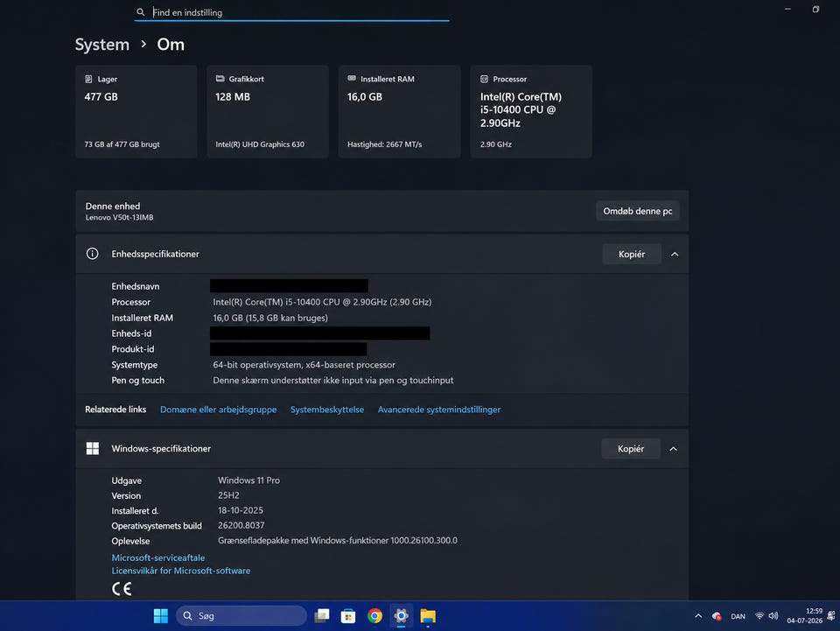Show hidden system tray icons
This screenshot has width=840, height=631.
pyautogui.click(x=698, y=616)
